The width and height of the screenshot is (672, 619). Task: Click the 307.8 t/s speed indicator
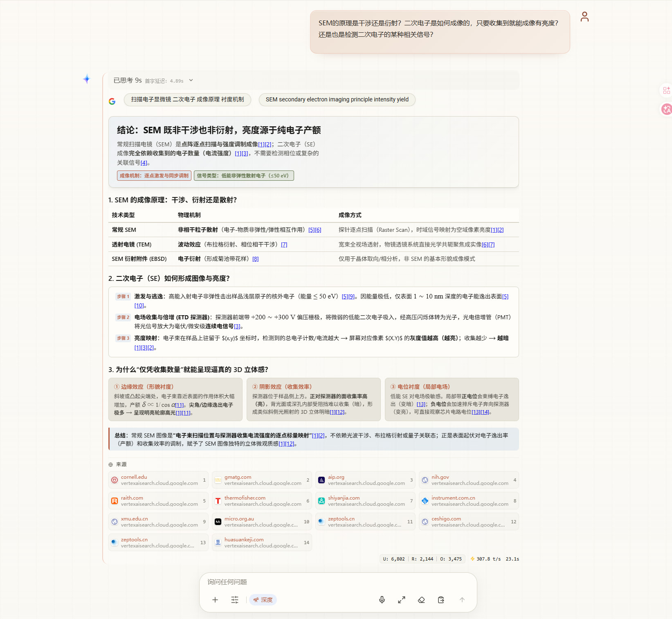(485, 559)
